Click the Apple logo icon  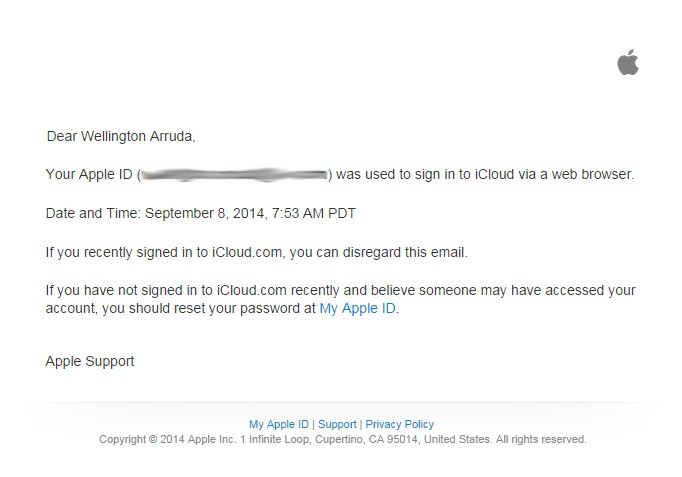pos(627,63)
